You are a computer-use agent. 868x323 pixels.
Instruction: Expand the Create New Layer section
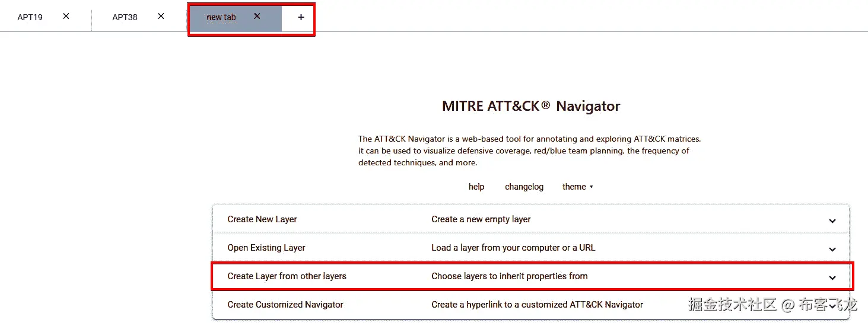tap(531, 219)
